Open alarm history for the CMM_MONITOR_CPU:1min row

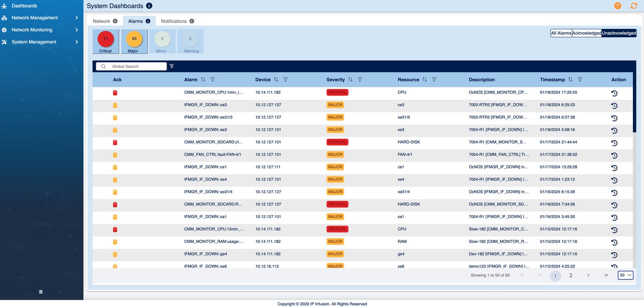click(614, 93)
